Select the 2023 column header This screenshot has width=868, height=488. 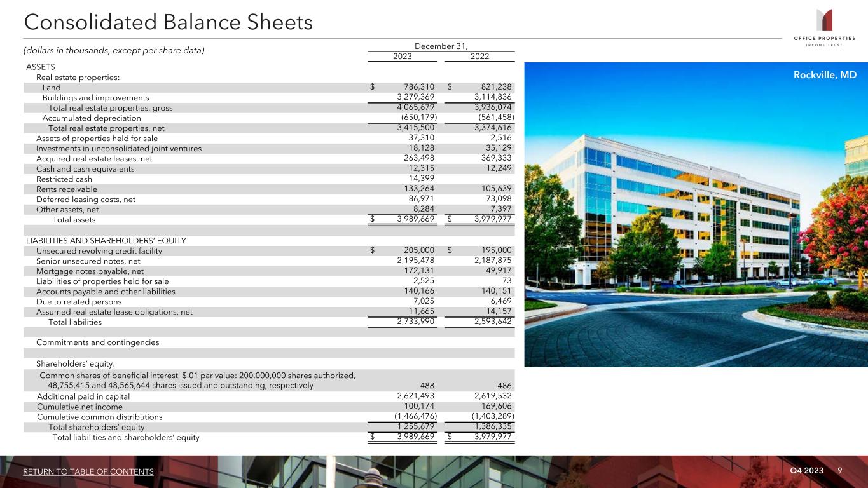(402, 56)
